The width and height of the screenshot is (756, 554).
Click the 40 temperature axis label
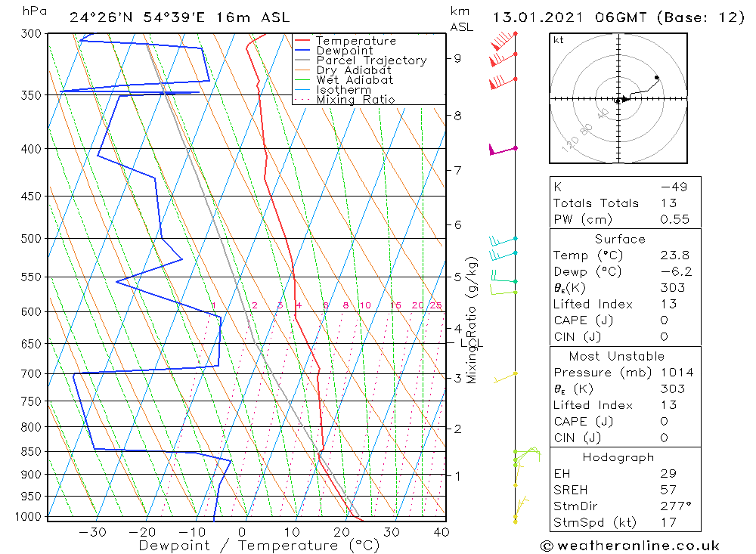(442, 532)
